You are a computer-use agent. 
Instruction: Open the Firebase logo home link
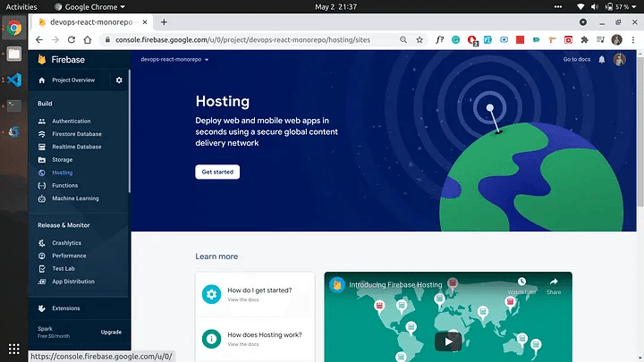pyautogui.click(x=61, y=60)
